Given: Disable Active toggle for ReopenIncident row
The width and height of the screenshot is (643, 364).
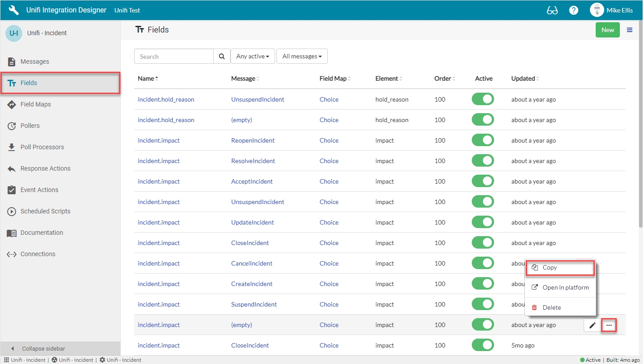Looking at the screenshot, I should (483, 140).
